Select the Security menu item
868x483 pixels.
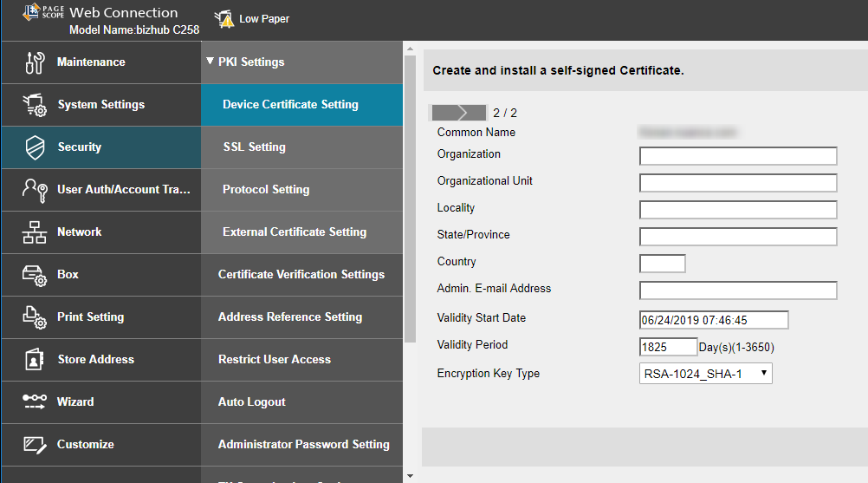pyautogui.click(x=101, y=147)
